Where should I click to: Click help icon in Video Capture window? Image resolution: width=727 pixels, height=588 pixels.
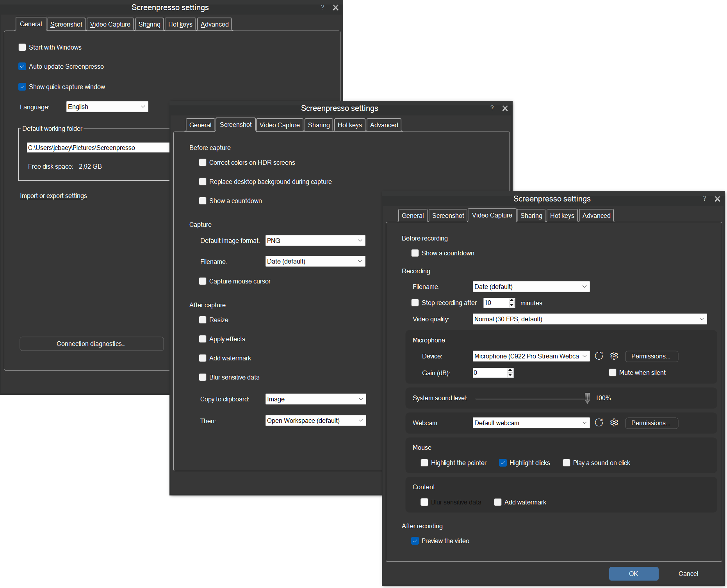(x=704, y=198)
